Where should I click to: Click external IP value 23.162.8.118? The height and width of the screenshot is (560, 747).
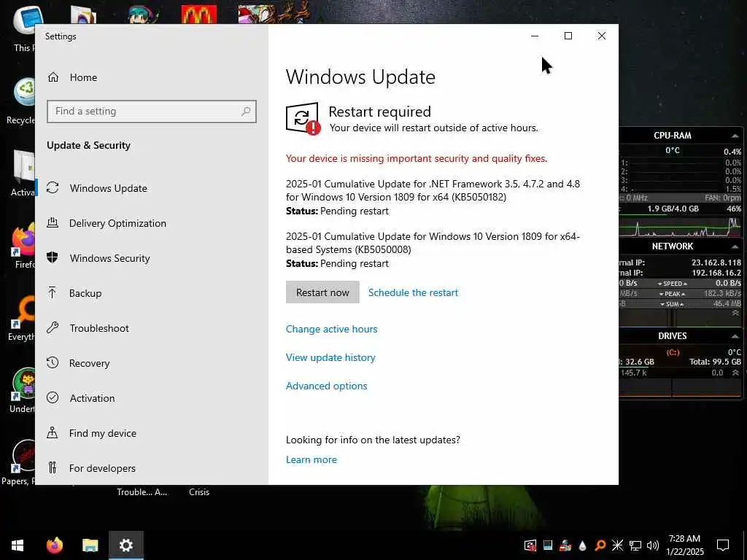point(716,262)
